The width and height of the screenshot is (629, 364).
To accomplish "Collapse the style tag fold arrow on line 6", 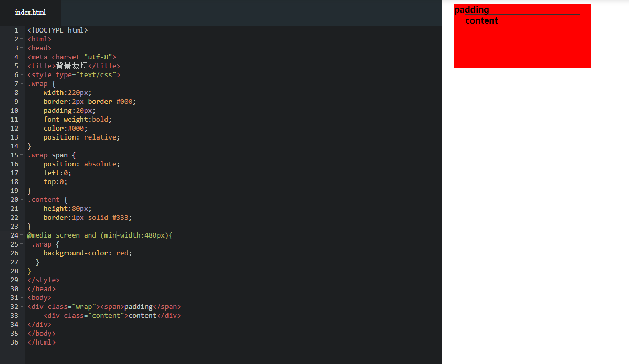I will click(x=22, y=75).
